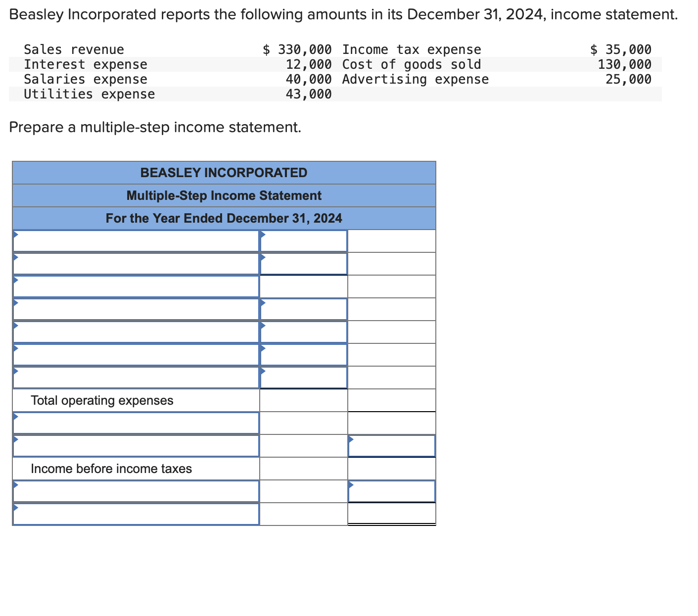Open the sixth row's account label dropdown
Viewport: 698px width, 616px height.
pyautogui.click(x=136, y=355)
